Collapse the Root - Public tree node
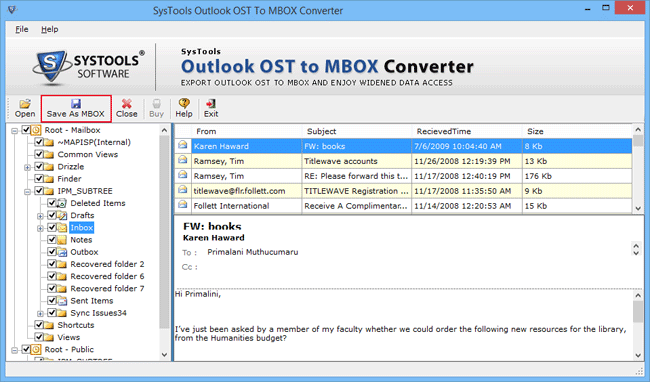 (15, 351)
